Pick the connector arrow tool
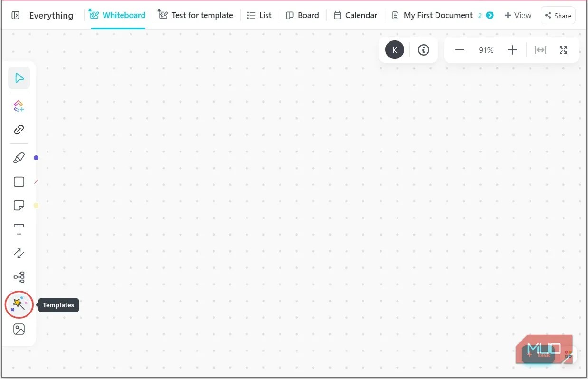This screenshot has width=588, height=379. [19, 253]
